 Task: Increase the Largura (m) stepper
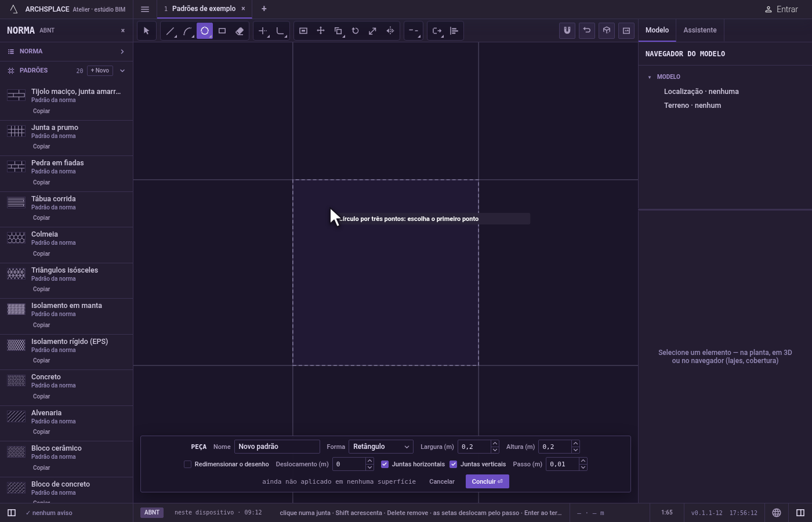pyautogui.click(x=495, y=444)
